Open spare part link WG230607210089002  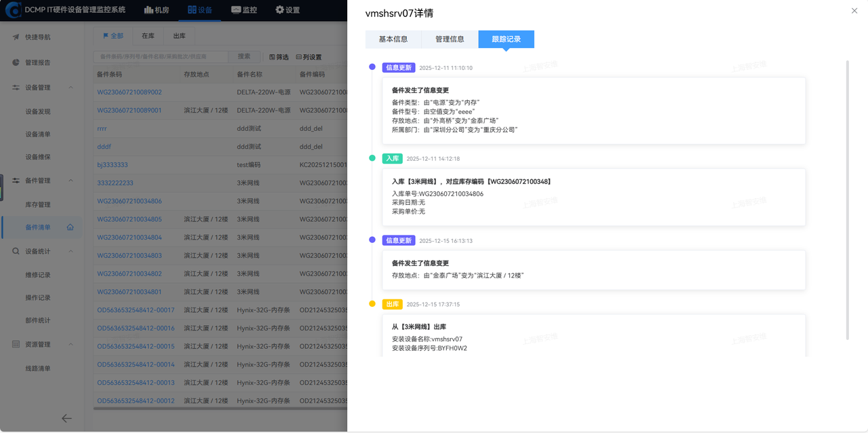click(129, 92)
